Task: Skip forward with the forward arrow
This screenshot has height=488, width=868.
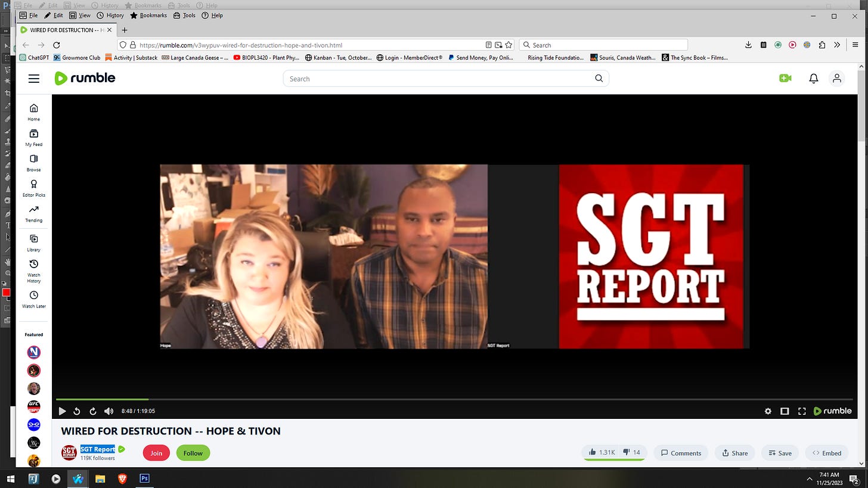Action: (x=93, y=411)
